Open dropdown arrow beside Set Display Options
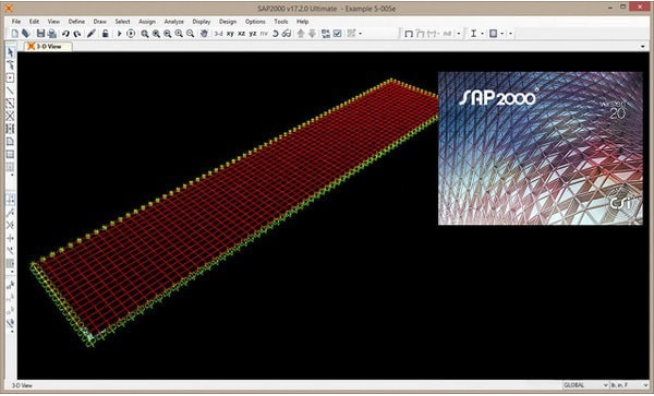 (x=360, y=34)
